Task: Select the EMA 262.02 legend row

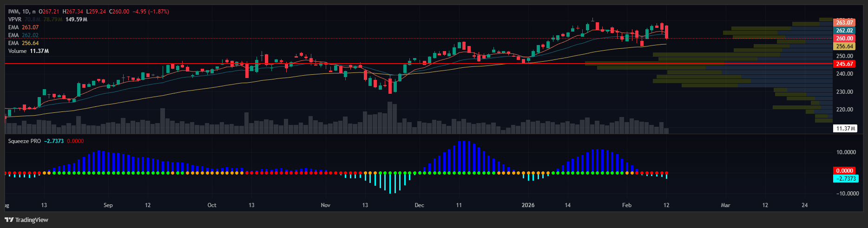Action: [x=23, y=35]
